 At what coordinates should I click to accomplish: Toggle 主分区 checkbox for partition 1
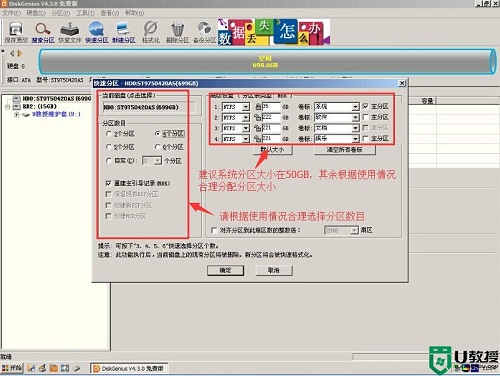point(366,106)
